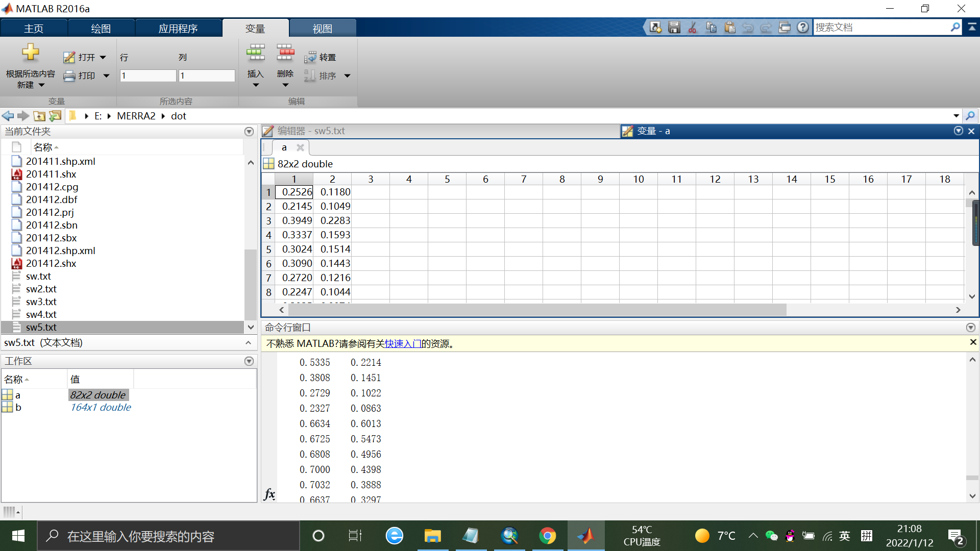Close the variable a tab

[300, 147]
